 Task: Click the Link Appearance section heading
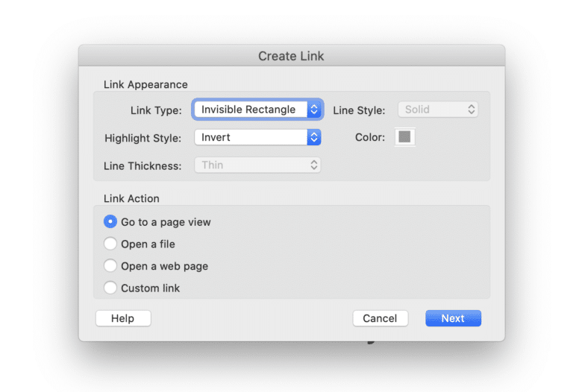tap(145, 84)
